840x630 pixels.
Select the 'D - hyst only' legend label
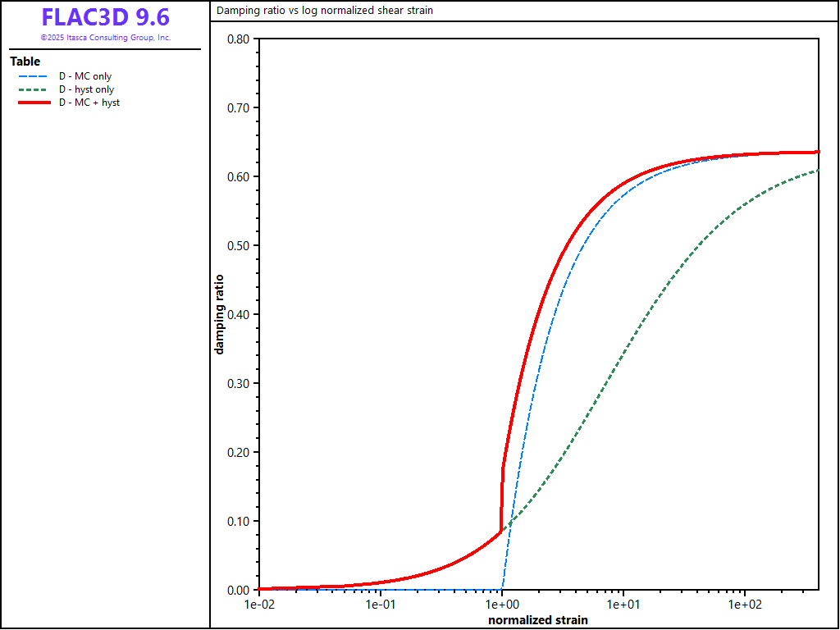pos(86,89)
